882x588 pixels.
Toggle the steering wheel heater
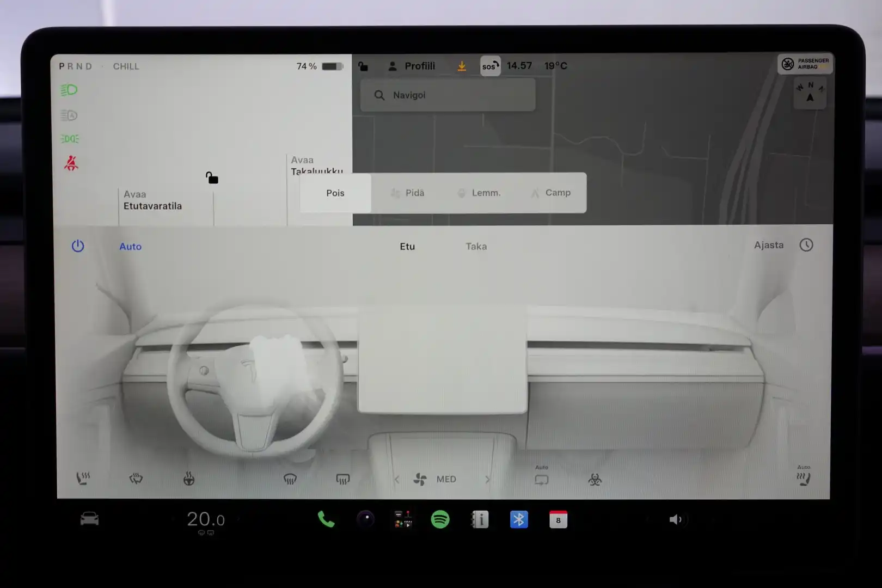point(189,479)
